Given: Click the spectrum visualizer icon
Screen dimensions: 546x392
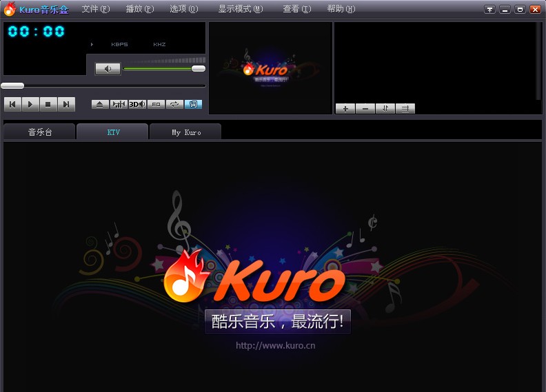Looking at the screenshot, I should coord(119,104).
